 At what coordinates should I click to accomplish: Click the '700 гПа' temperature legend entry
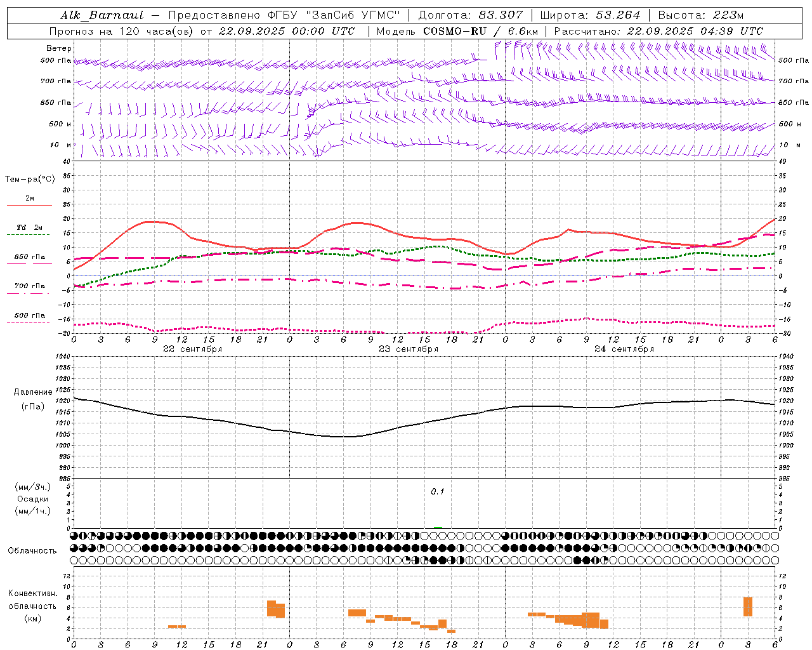point(29,286)
